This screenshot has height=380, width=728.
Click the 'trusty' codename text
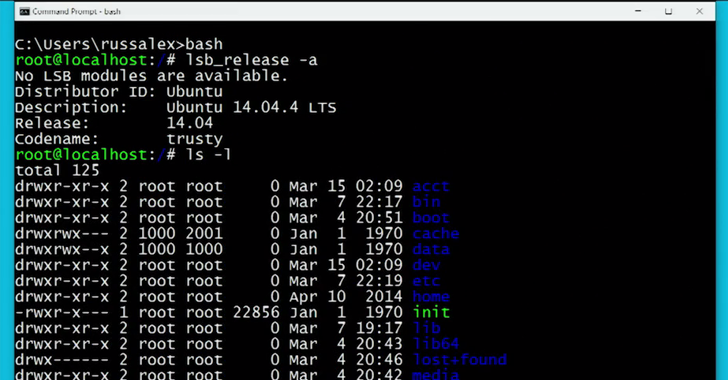pyautogui.click(x=195, y=139)
